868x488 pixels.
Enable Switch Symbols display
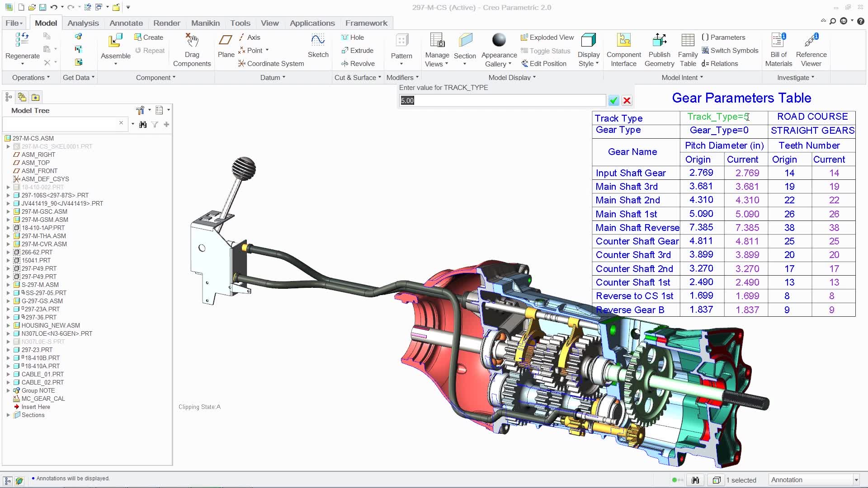pos(730,50)
